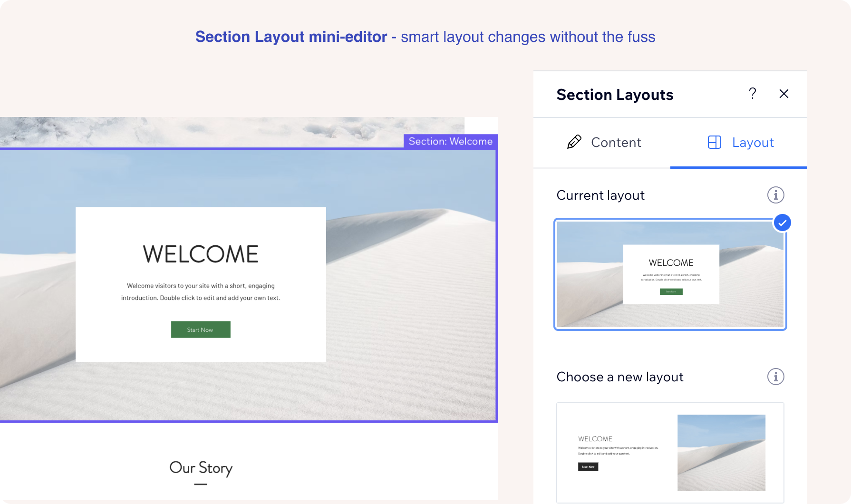Click the blue checkmark badge on current layout
Image resolution: width=851 pixels, height=504 pixels.
point(782,223)
